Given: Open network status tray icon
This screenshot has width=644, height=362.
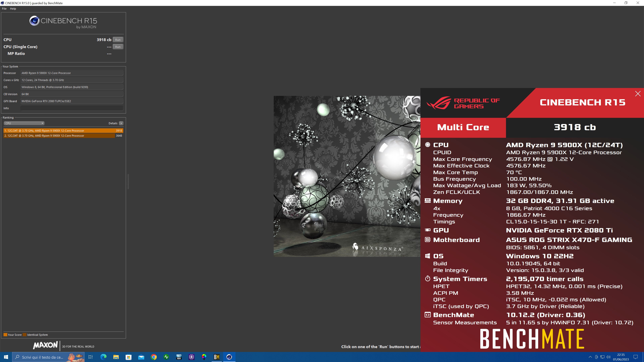Looking at the screenshot, I should coord(602,357).
